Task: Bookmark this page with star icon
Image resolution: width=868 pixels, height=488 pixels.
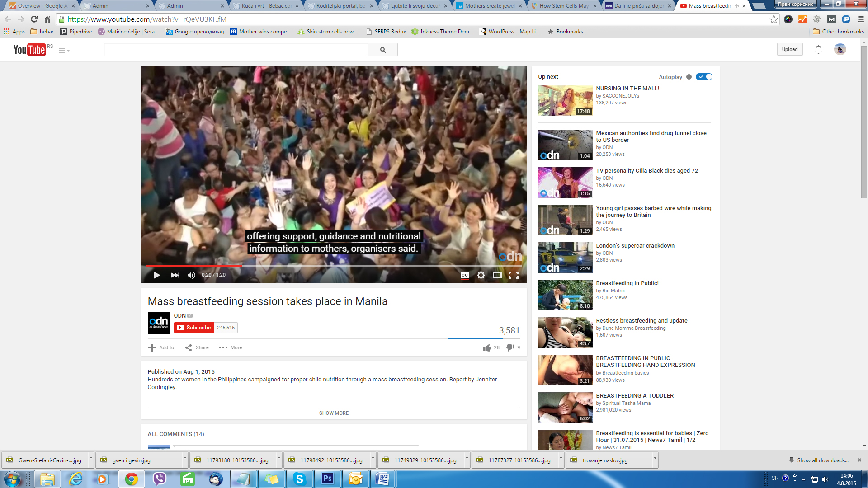Action: 774,19
